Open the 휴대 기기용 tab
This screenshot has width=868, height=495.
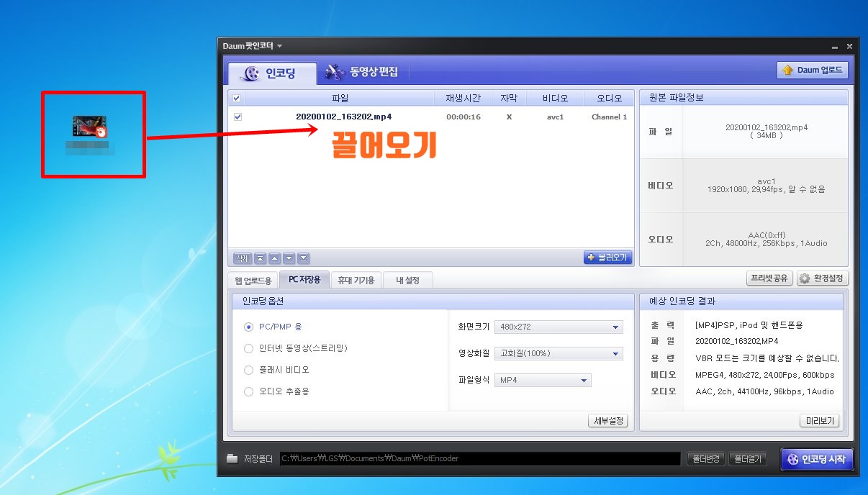coord(356,281)
